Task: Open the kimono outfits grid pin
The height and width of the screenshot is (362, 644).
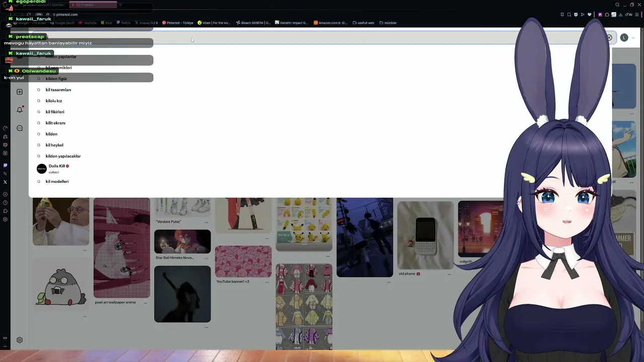Action: tap(304, 306)
